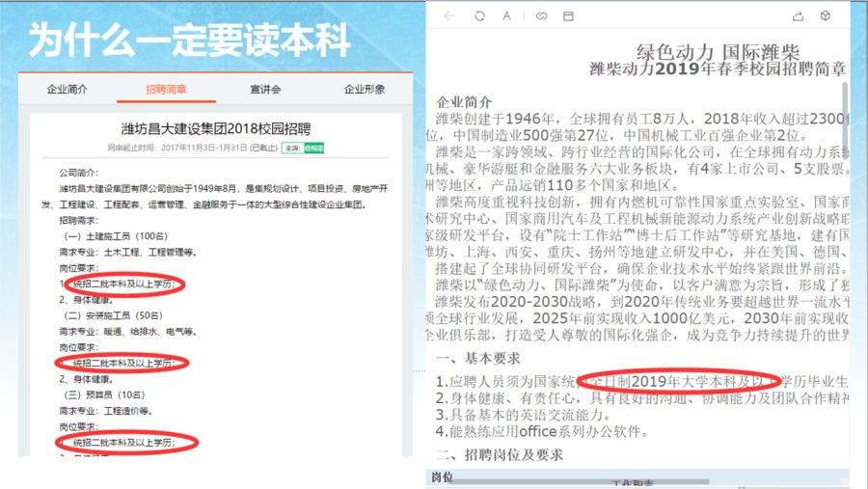This screenshot has height=489, width=868.
Task: Click the text 绿色动力 国际潍柴
Action: [x=718, y=52]
